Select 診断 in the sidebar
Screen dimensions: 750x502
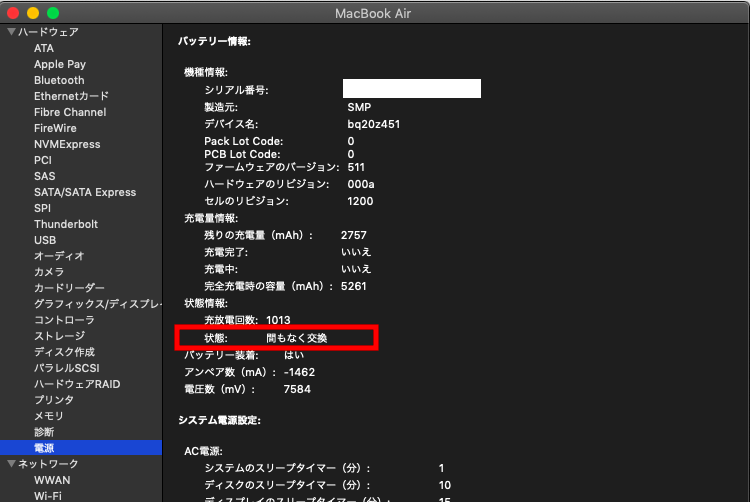(x=44, y=432)
